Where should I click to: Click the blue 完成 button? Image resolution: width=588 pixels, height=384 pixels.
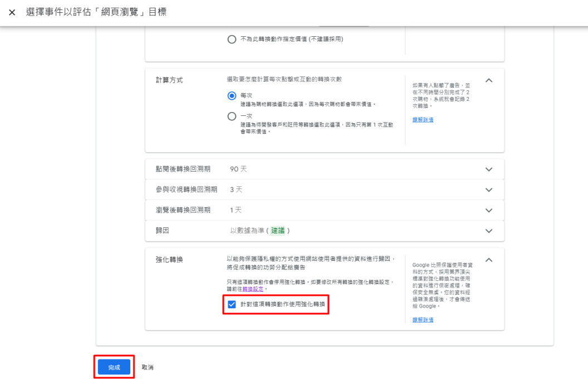pyautogui.click(x=114, y=367)
